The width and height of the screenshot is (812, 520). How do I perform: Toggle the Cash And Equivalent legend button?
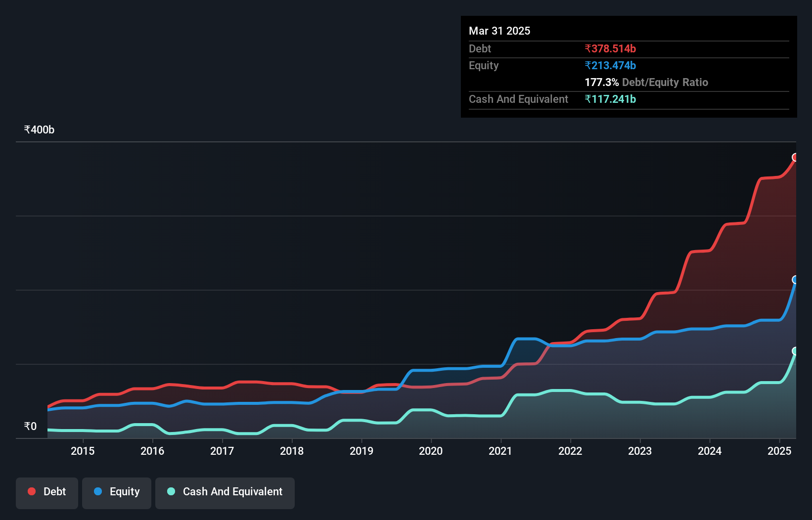(x=225, y=493)
